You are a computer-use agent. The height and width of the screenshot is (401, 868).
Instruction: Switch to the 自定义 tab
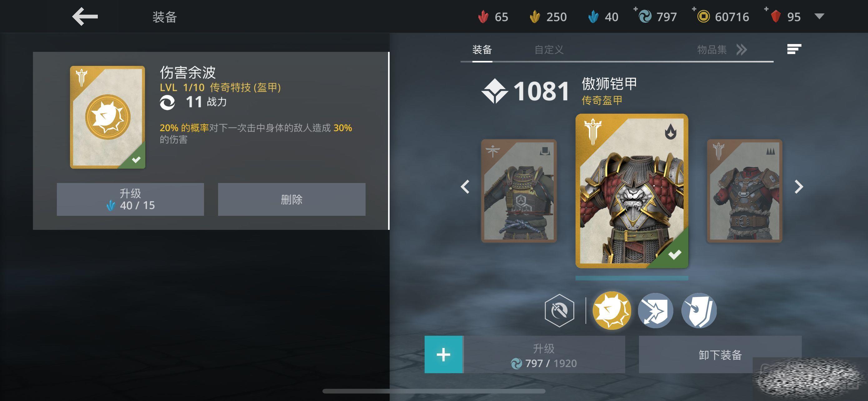(549, 50)
